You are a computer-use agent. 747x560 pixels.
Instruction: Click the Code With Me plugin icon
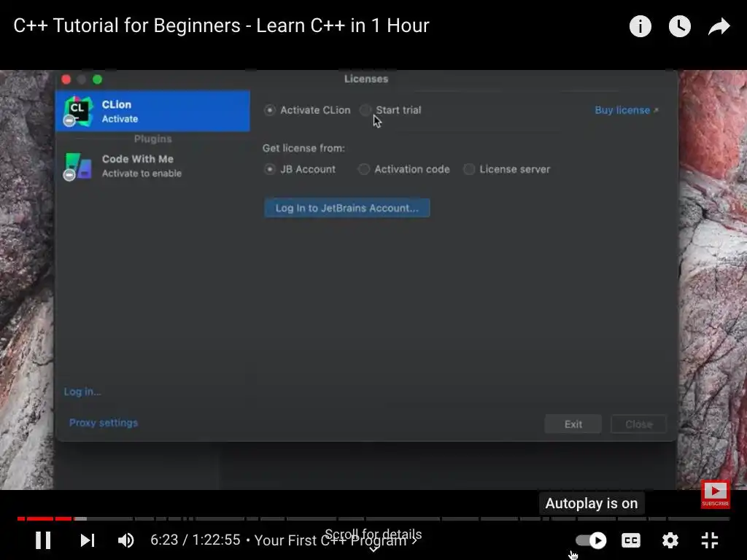[x=77, y=166]
